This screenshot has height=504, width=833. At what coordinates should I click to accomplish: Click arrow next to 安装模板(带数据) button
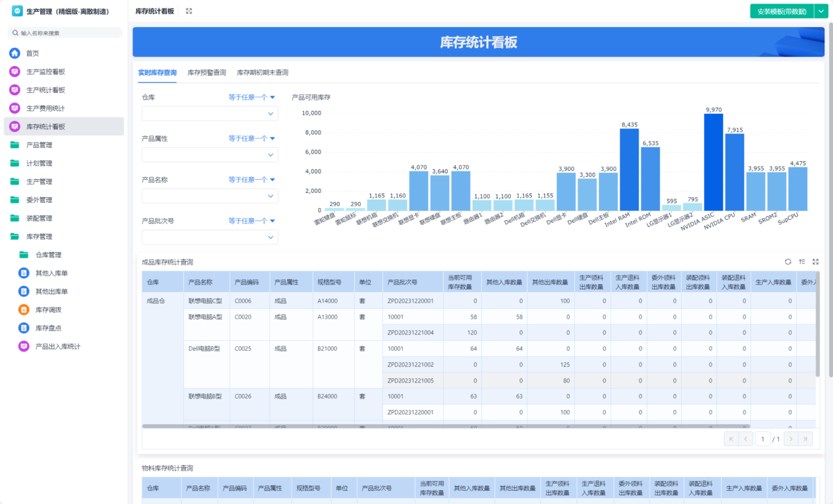(x=820, y=11)
